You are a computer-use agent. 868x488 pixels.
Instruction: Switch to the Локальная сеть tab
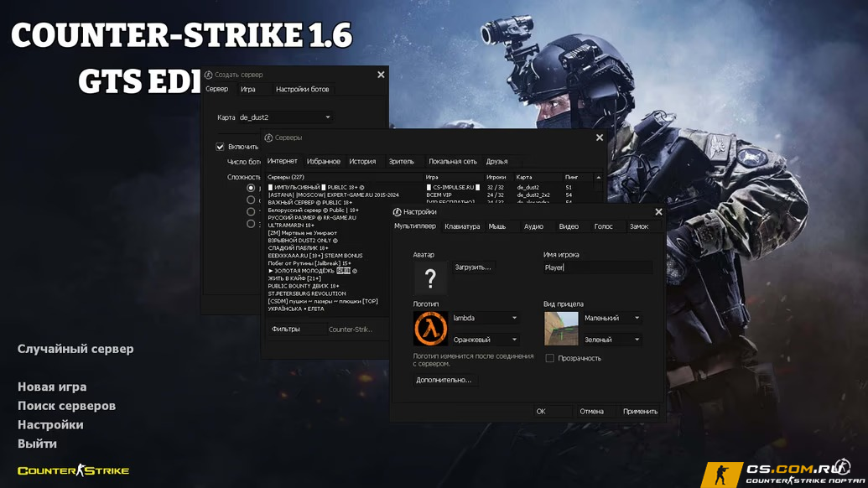[x=452, y=162]
